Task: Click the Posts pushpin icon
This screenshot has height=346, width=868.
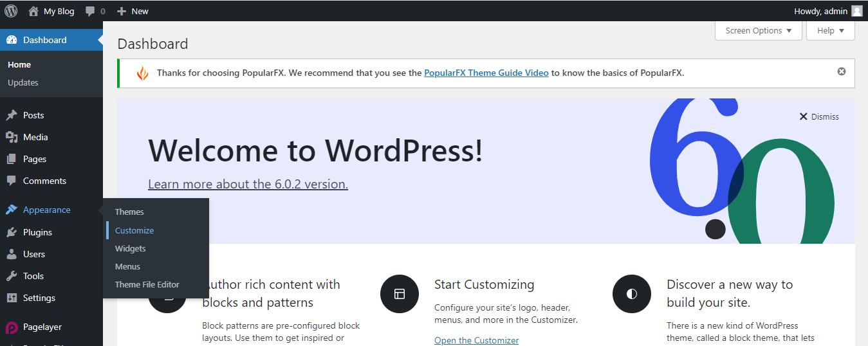Action: tap(12, 115)
